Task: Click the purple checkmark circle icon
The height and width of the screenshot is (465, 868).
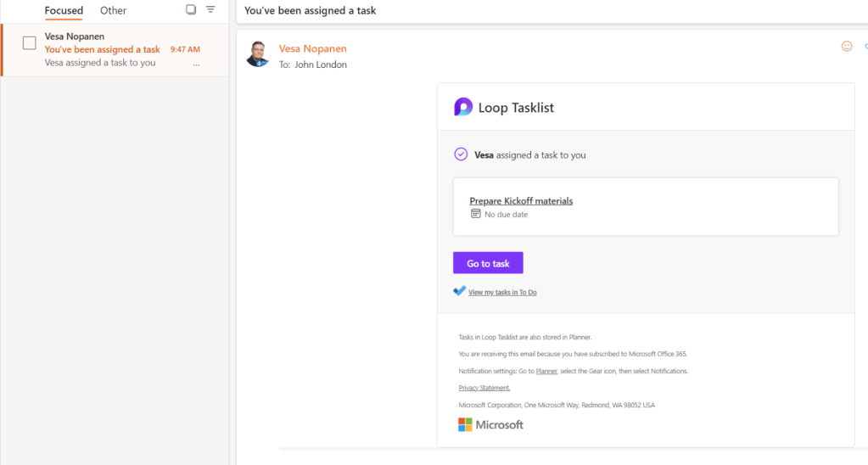Action: tap(461, 154)
